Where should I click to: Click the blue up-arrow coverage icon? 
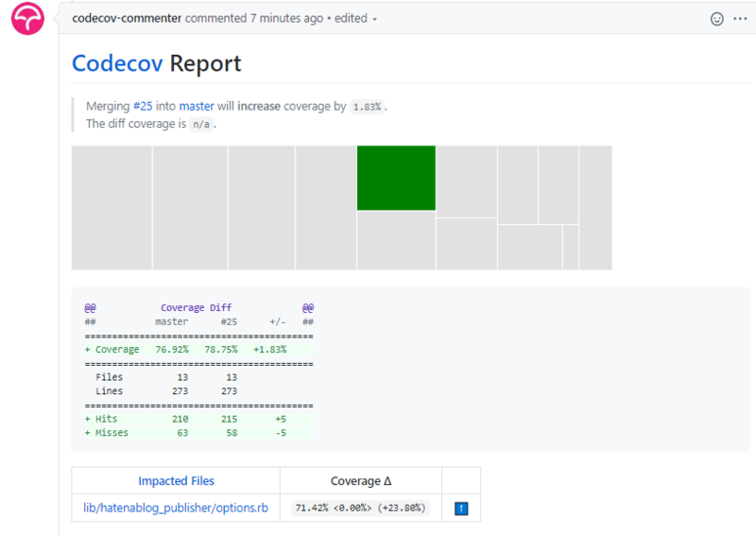point(461,509)
